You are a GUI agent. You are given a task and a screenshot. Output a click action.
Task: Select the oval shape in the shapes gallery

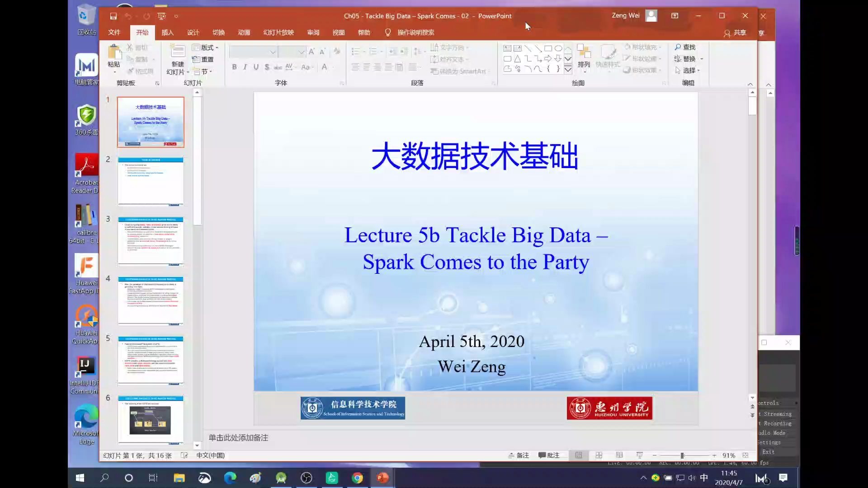pyautogui.click(x=559, y=48)
